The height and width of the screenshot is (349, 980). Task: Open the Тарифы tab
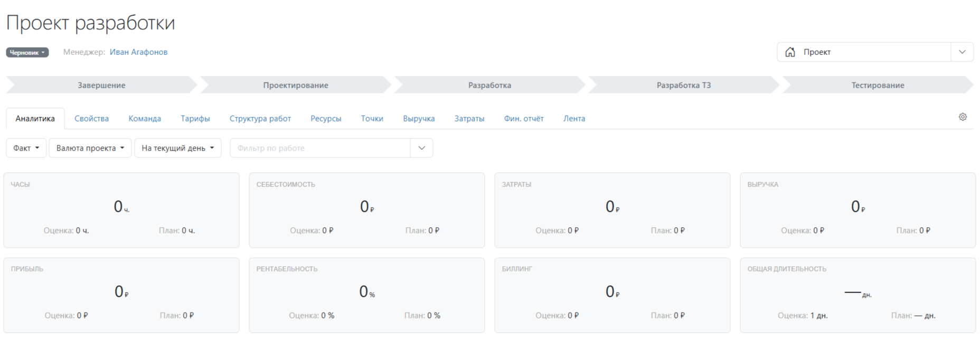coord(195,119)
